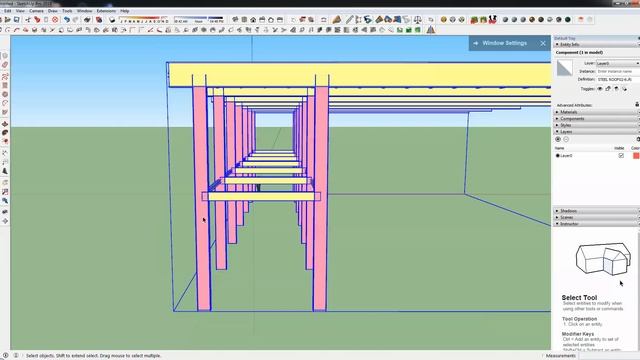Open the Window menu
Screen dimensions: 640x360
click(x=84, y=11)
